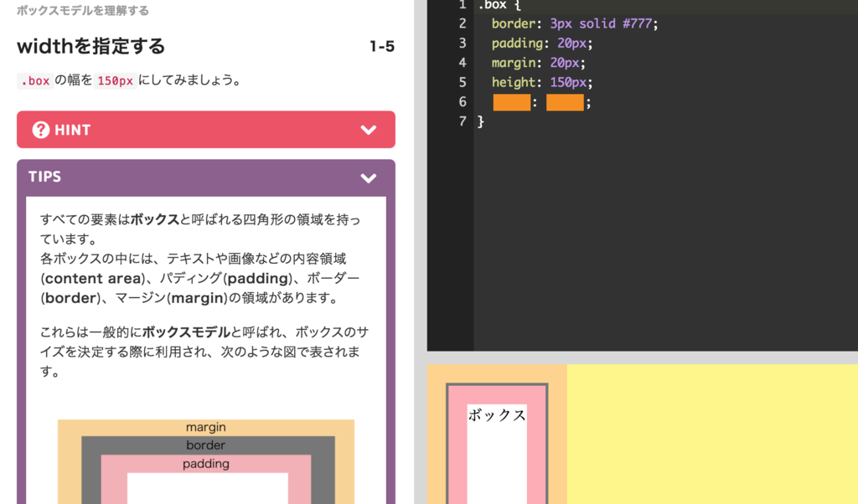Click the ボックス text in preview
The image size is (858, 504).
497,415
